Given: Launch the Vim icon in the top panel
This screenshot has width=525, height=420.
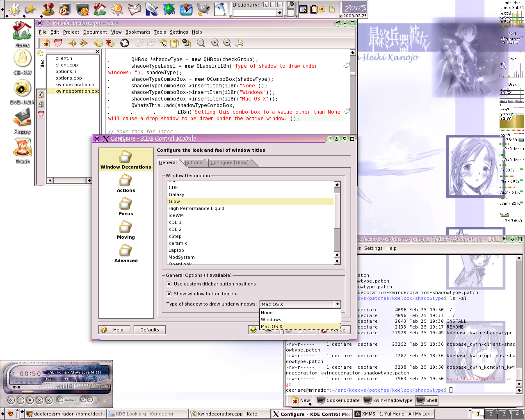Looking at the screenshot, I should 169,9.
